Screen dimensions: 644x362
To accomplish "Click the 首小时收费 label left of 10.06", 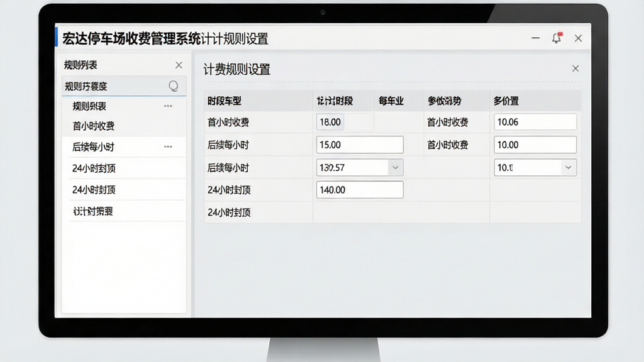I will [x=448, y=123].
